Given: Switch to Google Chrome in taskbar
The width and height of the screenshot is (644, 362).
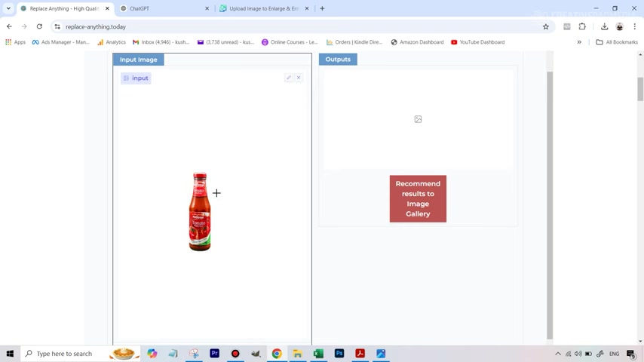Looking at the screenshot, I should pyautogui.click(x=277, y=354).
